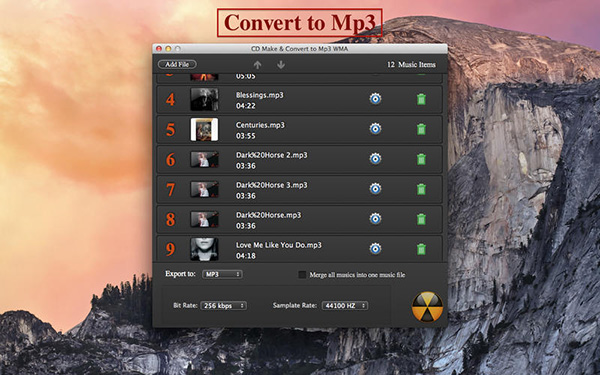Click the file name Dark%20Horse 3.mp3

point(272,185)
